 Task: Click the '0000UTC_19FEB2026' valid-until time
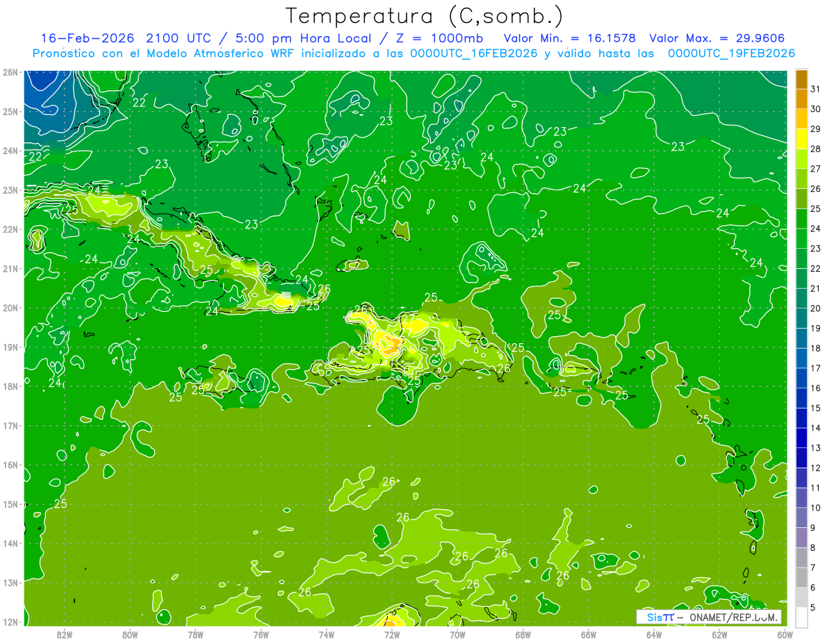pyautogui.click(x=732, y=53)
